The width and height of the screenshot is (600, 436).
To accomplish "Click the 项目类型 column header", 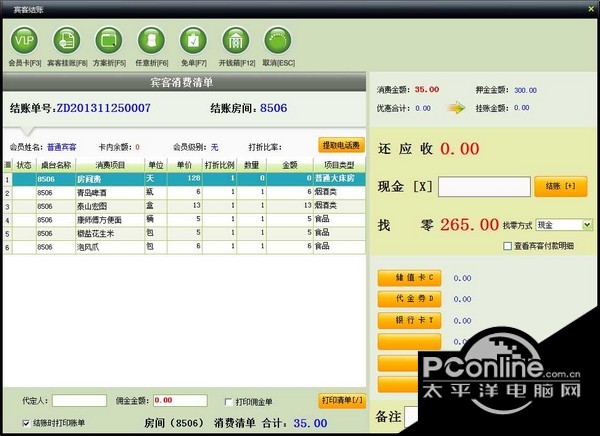I will pyautogui.click(x=339, y=165).
